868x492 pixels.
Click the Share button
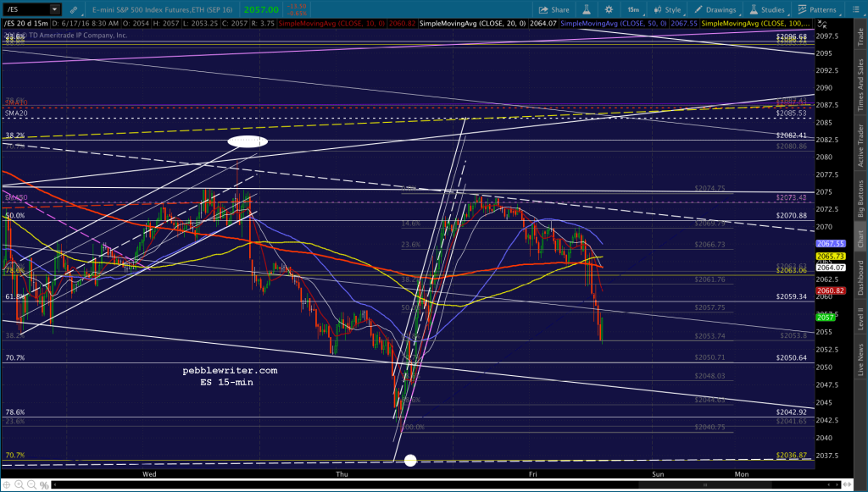(x=554, y=9)
